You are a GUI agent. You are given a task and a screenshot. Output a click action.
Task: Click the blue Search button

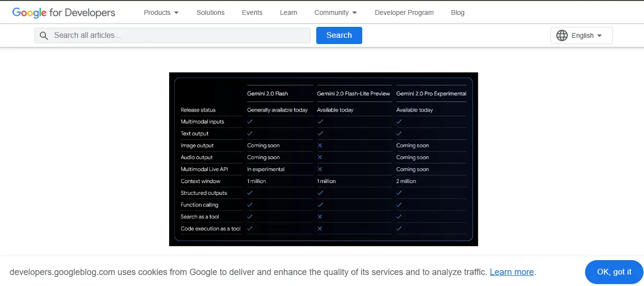339,35
